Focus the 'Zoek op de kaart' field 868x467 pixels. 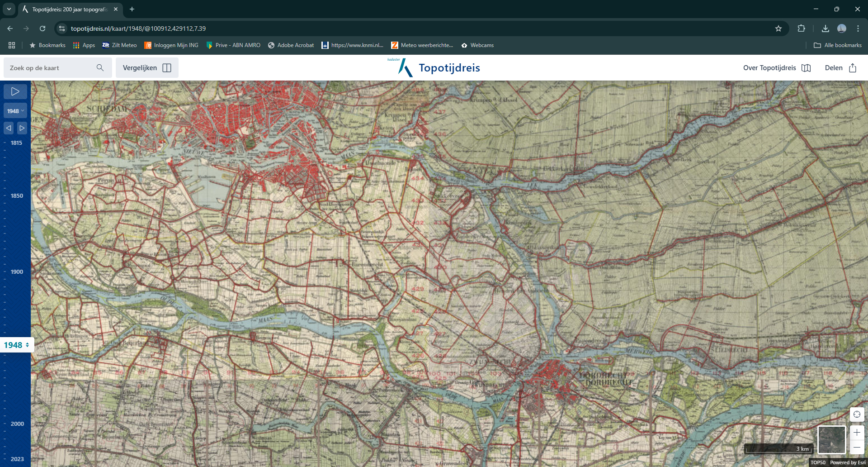(x=50, y=68)
